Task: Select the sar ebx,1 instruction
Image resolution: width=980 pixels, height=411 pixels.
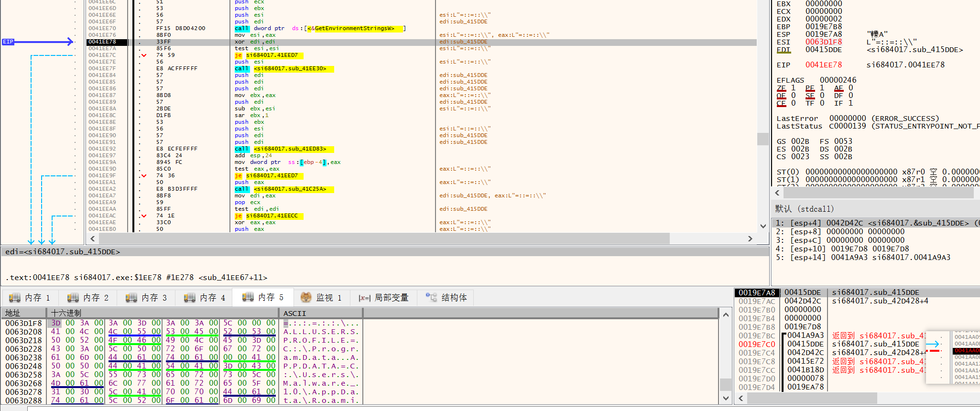Action: [x=422, y=116]
